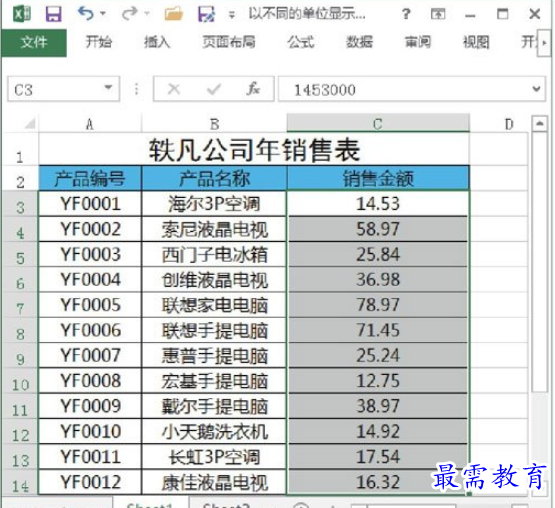Image resolution: width=555 pixels, height=508 pixels.
Task: Expand Customize Quick Access Toolbar menu
Action: 231,15
